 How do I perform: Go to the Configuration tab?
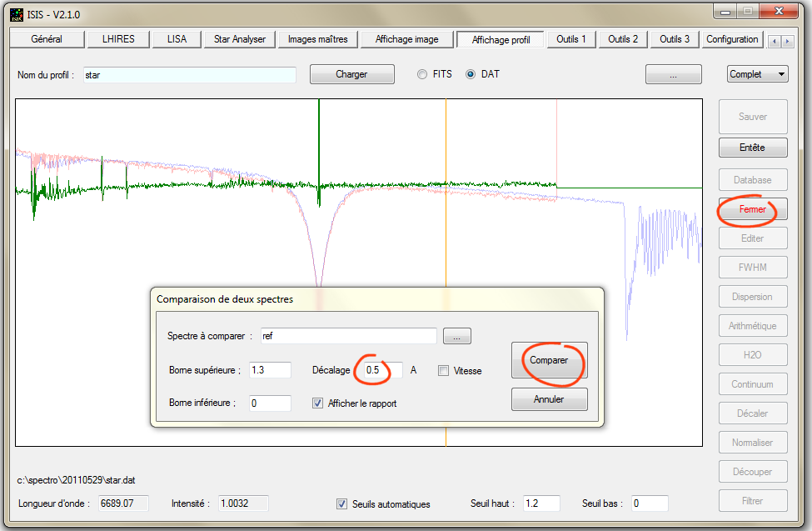pyautogui.click(x=732, y=39)
